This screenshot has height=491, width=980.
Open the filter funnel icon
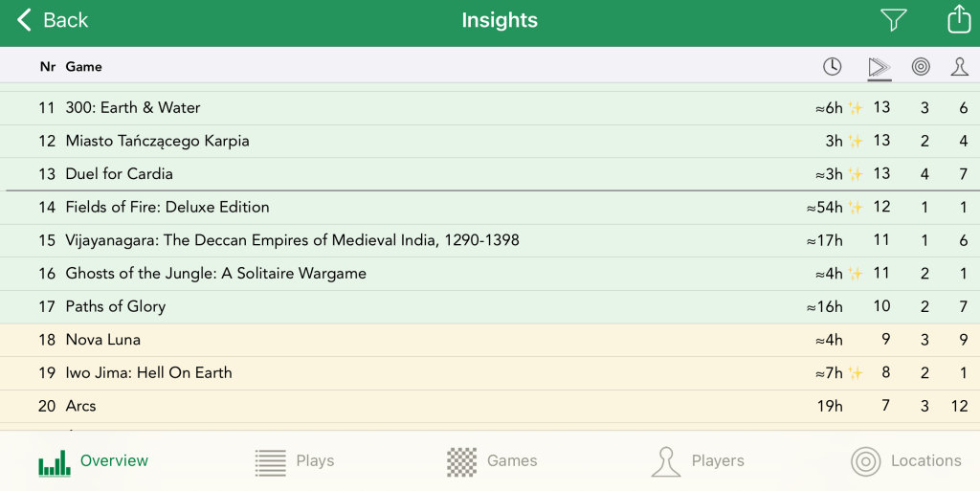[893, 20]
